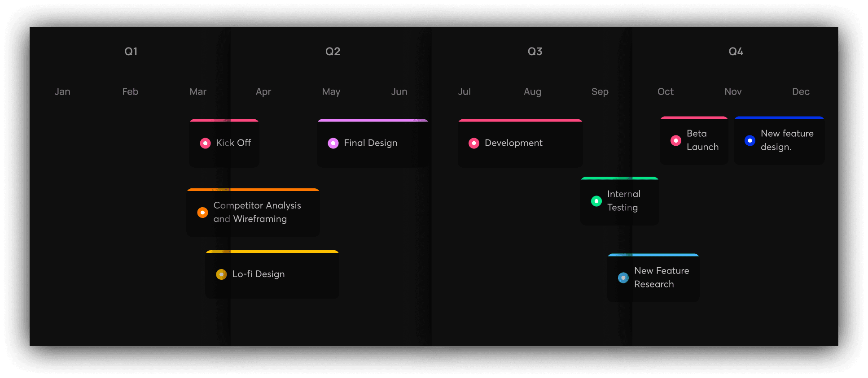Open the Lo-fi Design task card

272,274
